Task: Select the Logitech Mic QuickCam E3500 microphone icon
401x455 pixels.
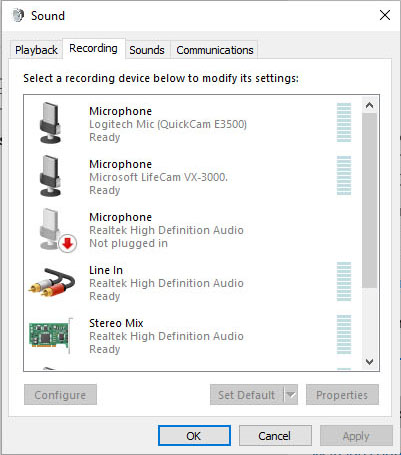Action: [x=50, y=123]
